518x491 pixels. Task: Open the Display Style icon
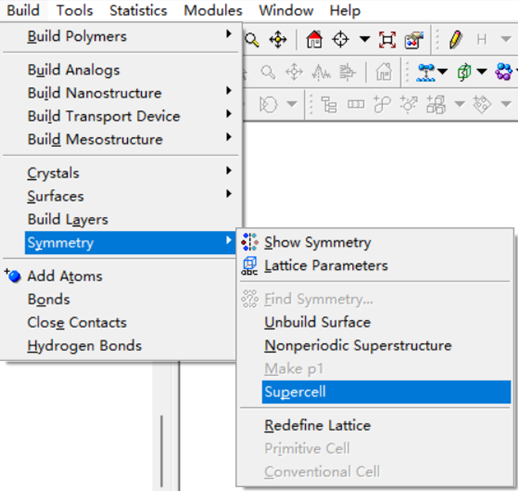pos(414,40)
